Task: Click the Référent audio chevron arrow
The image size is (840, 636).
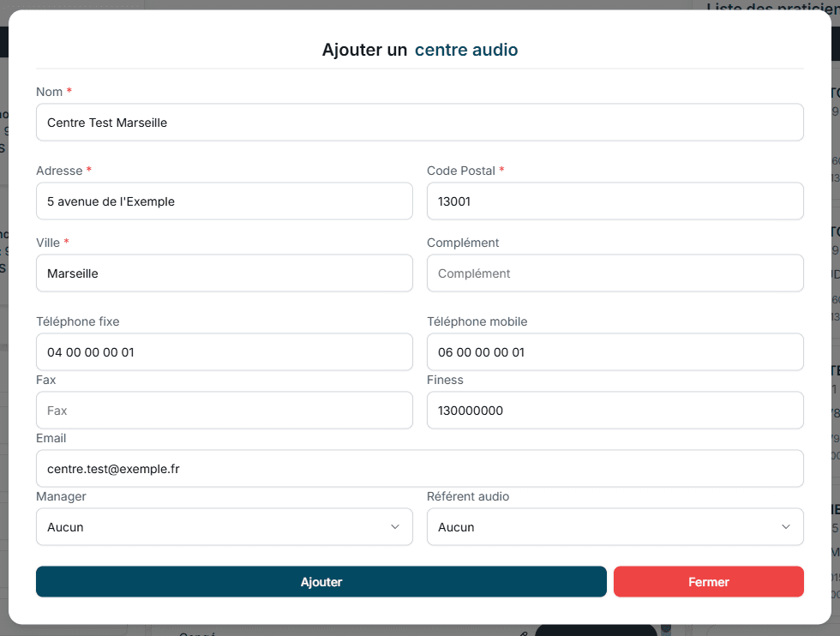Action: 785,526
